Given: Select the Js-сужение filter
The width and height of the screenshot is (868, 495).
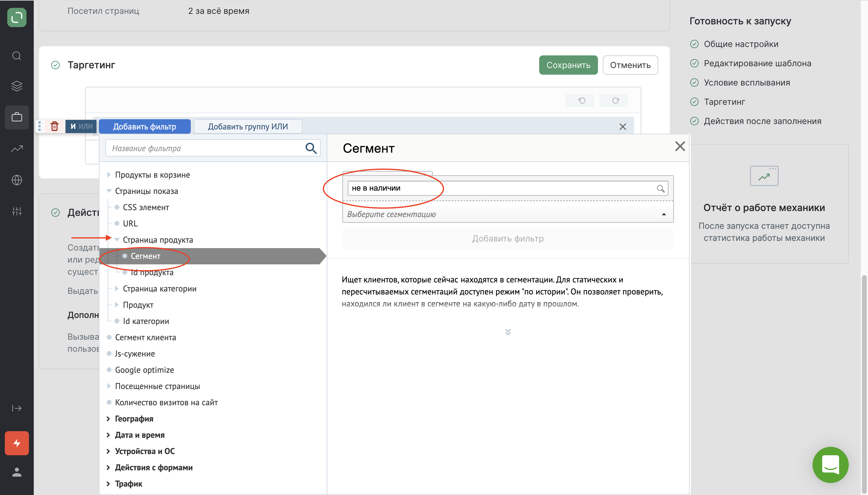Looking at the screenshot, I should (x=135, y=354).
